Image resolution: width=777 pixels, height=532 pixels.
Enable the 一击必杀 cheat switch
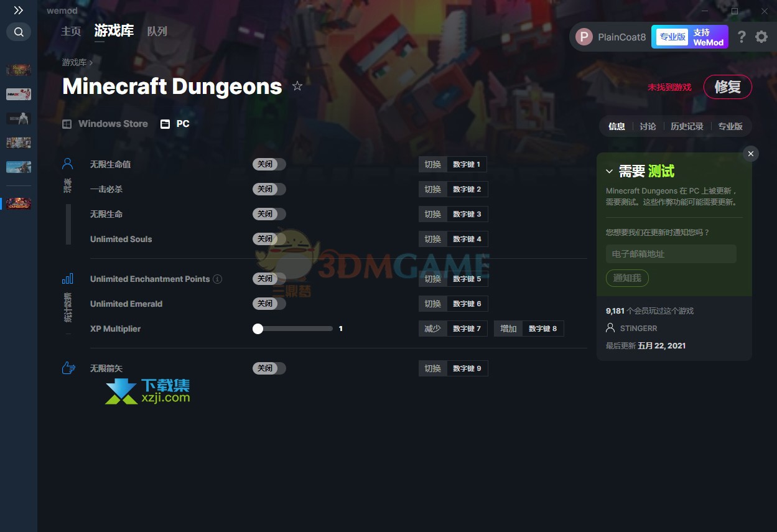(269, 189)
